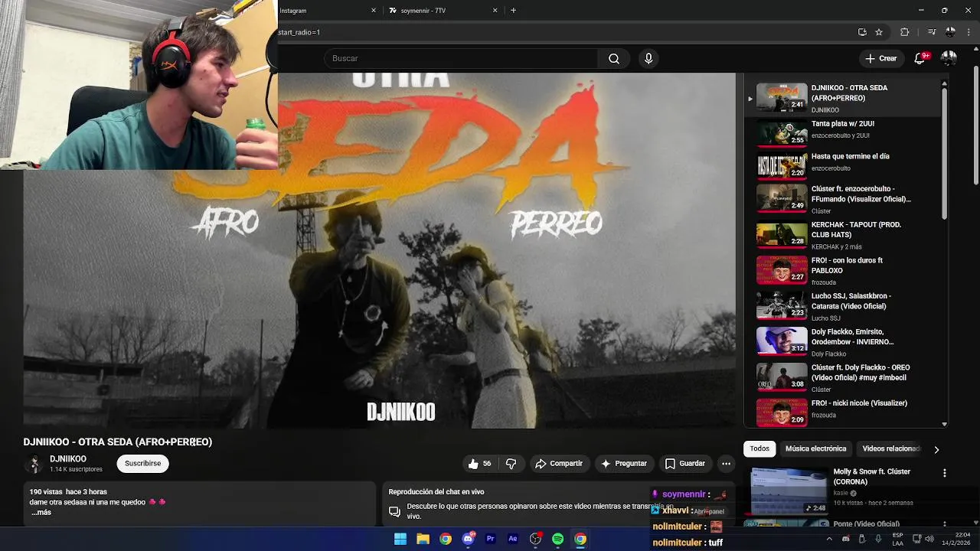The height and width of the screenshot is (551, 980).
Task: Click the YouTube search magnifier button
Action: point(614,58)
